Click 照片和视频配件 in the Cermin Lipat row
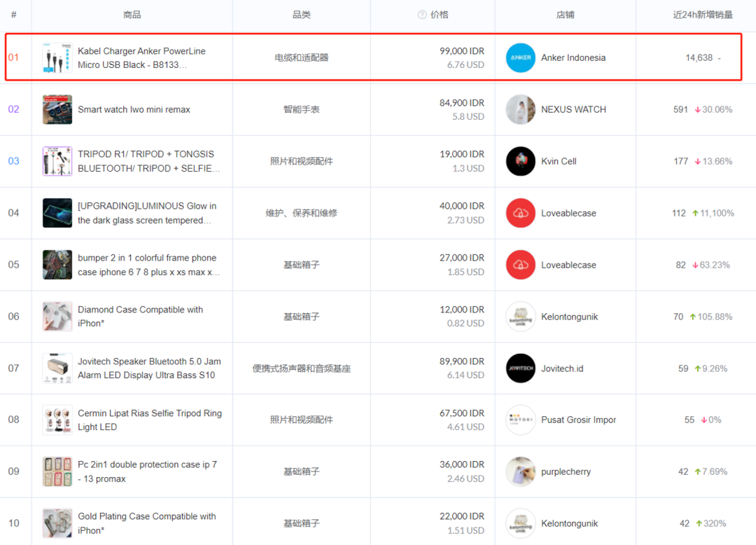The width and height of the screenshot is (756, 545). (x=301, y=420)
